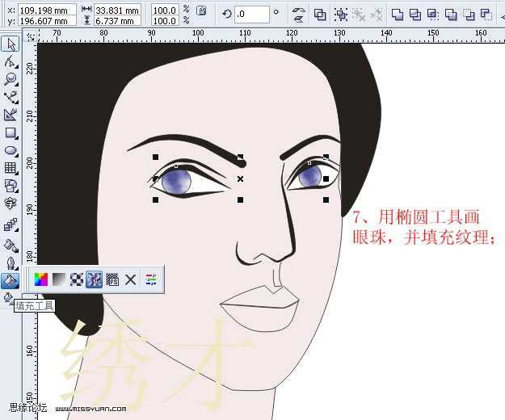Open the Fill tool flyout

11,280
